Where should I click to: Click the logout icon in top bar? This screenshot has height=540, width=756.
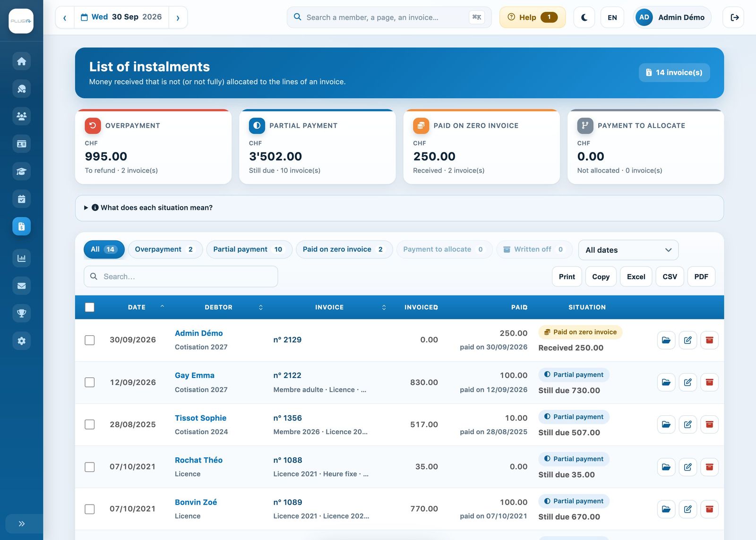coord(734,17)
